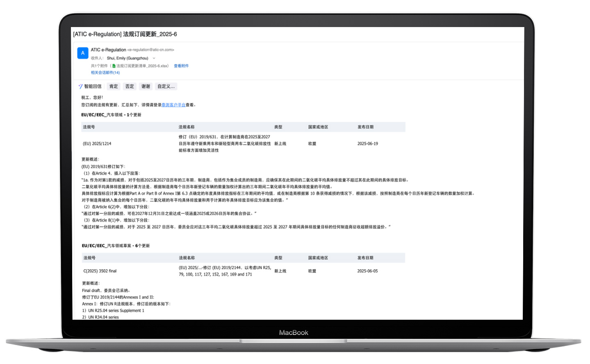Open attachment 法规订阅更新清单_2025-6.xlsx
Screen dimensions: 590x364
click(142, 66)
